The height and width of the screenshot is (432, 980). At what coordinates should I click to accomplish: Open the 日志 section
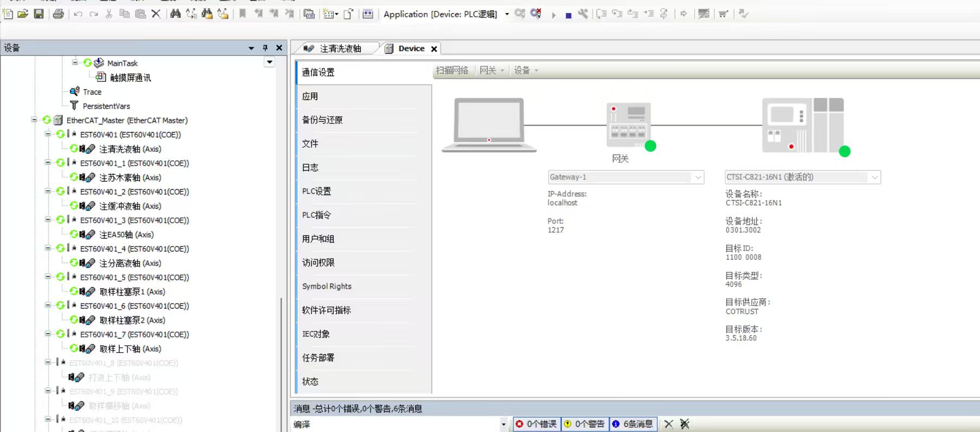(x=364, y=167)
